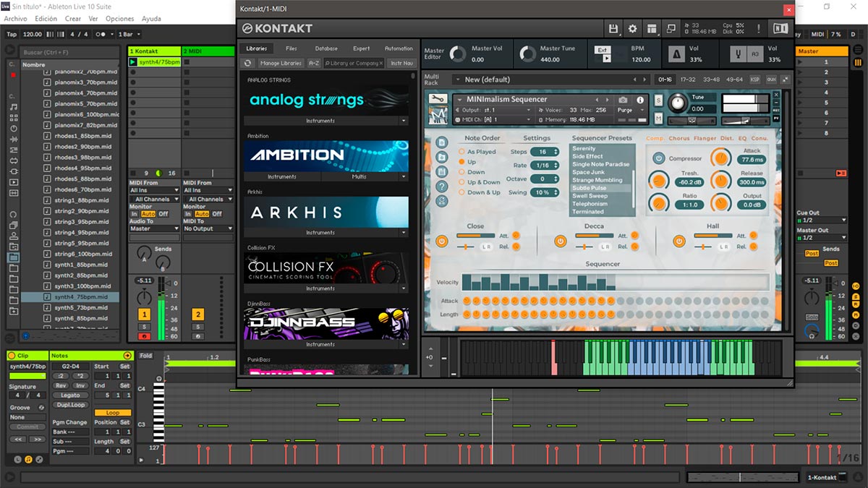The height and width of the screenshot is (488, 868).
Task: Click the Kontakt panic exclamation icon
Action: click(759, 28)
